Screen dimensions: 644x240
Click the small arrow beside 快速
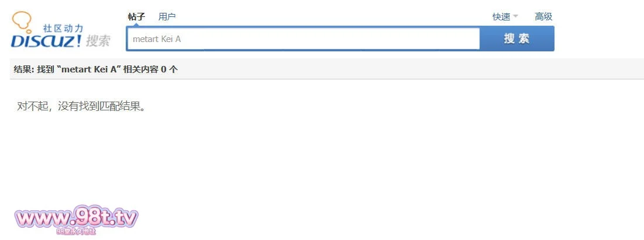(515, 17)
